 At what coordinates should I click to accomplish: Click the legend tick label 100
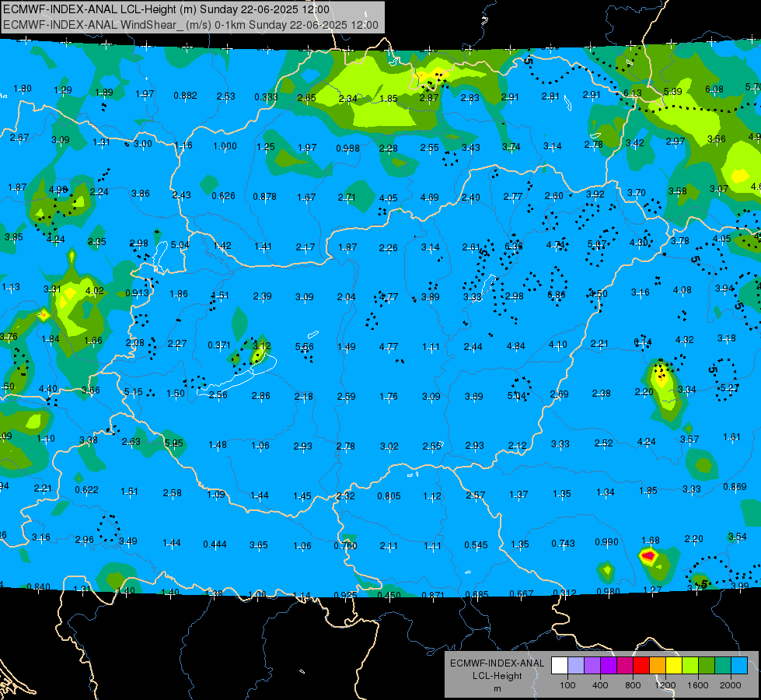(x=567, y=685)
